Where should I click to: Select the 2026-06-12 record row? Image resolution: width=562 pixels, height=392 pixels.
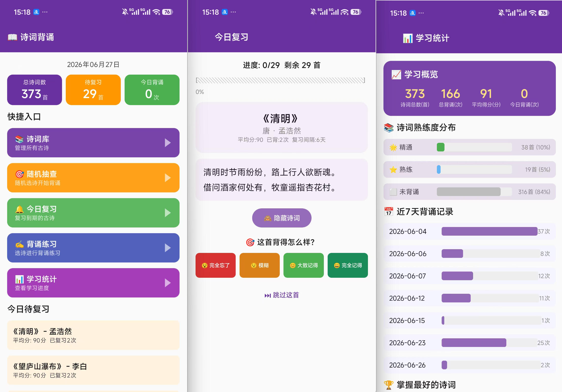click(469, 298)
